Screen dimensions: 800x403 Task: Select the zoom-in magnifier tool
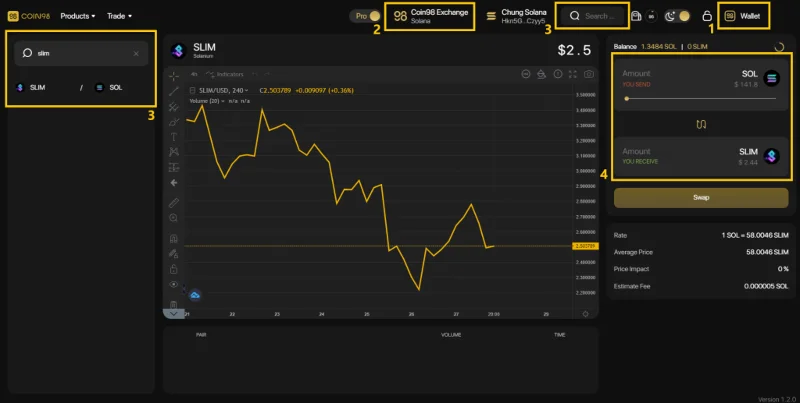tap(174, 218)
